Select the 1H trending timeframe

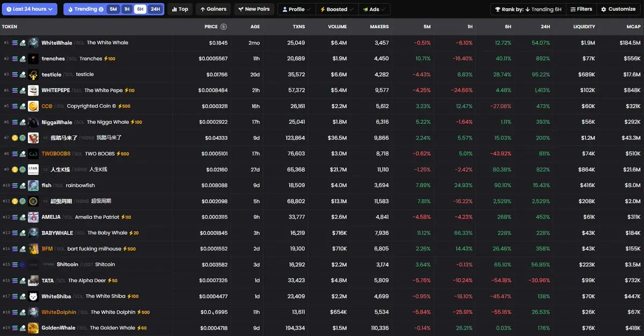127,9
